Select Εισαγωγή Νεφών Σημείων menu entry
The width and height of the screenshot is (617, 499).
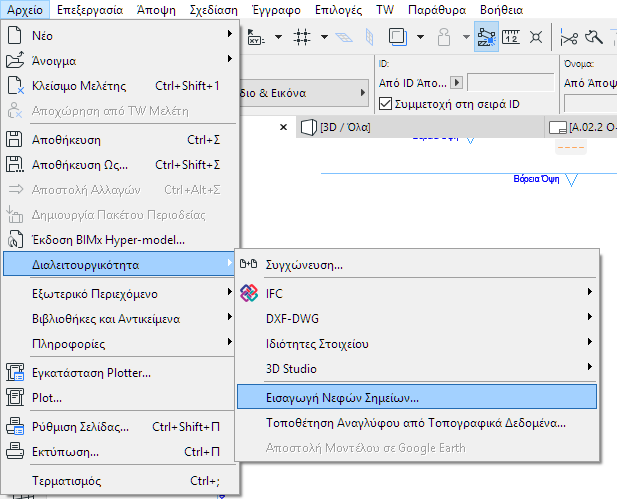(417, 397)
